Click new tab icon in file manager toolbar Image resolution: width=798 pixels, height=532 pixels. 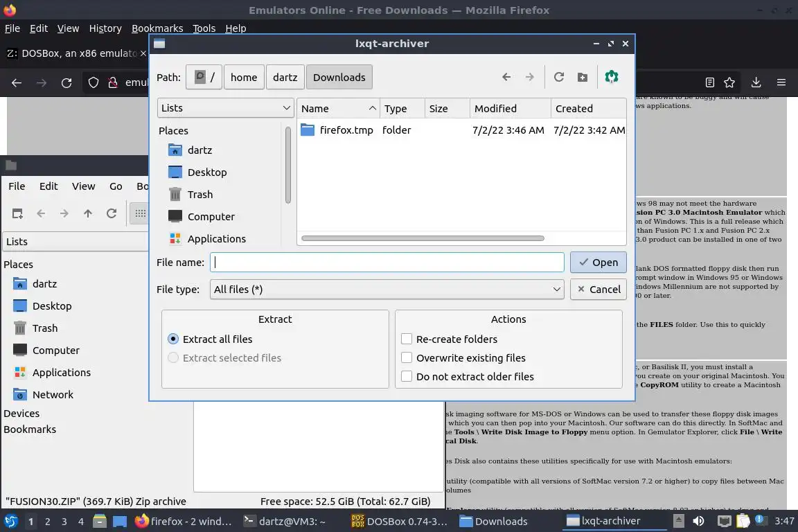coord(17,213)
